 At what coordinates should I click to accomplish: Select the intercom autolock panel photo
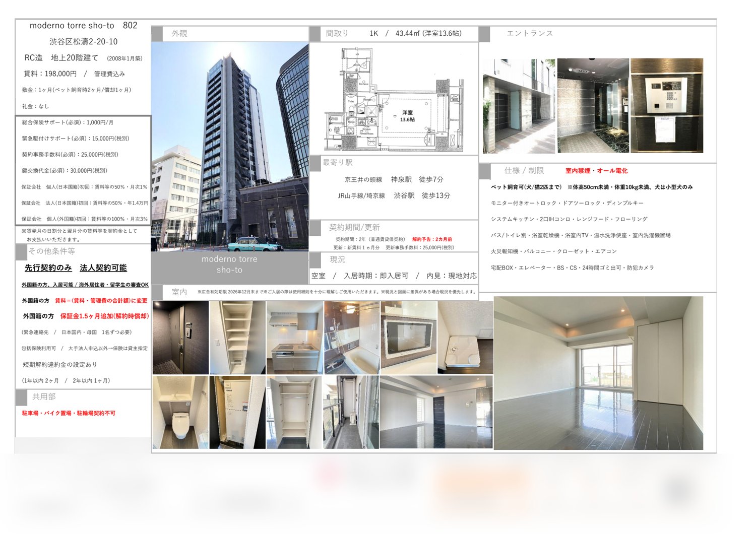pos(667,106)
